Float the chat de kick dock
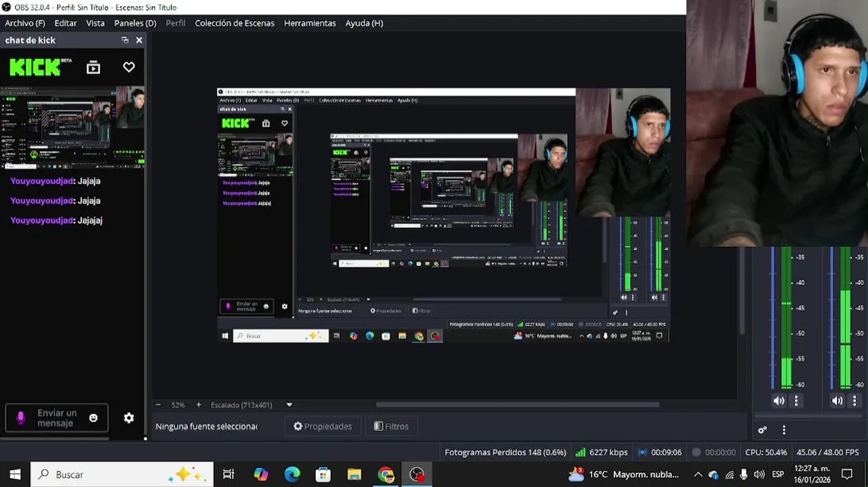Screen dimensions: 868x487 pos(125,40)
